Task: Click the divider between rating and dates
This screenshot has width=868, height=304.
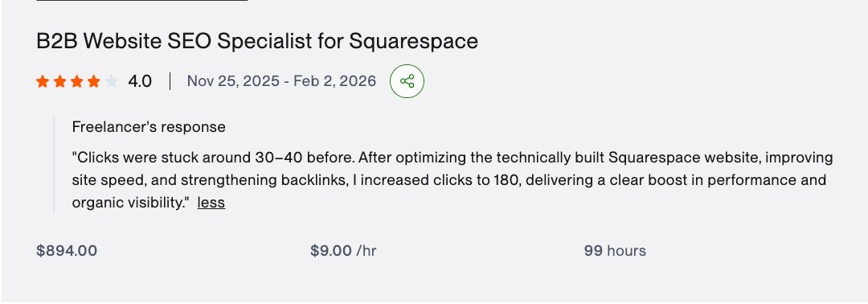Action: [170, 81]
